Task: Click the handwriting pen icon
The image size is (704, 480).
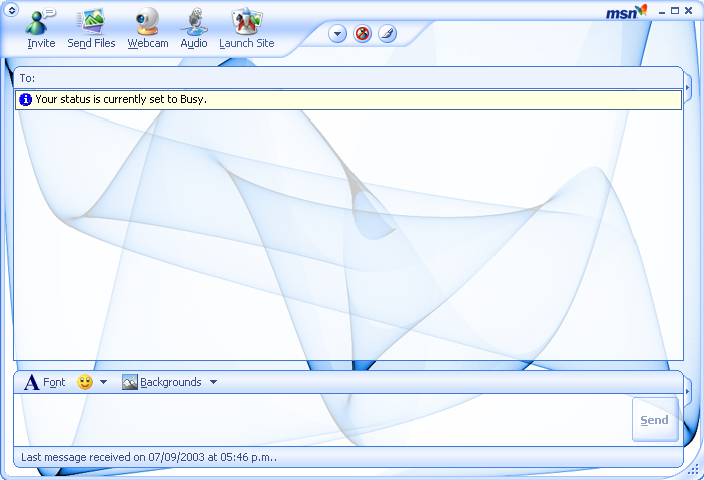Action: tap(387, 34)
